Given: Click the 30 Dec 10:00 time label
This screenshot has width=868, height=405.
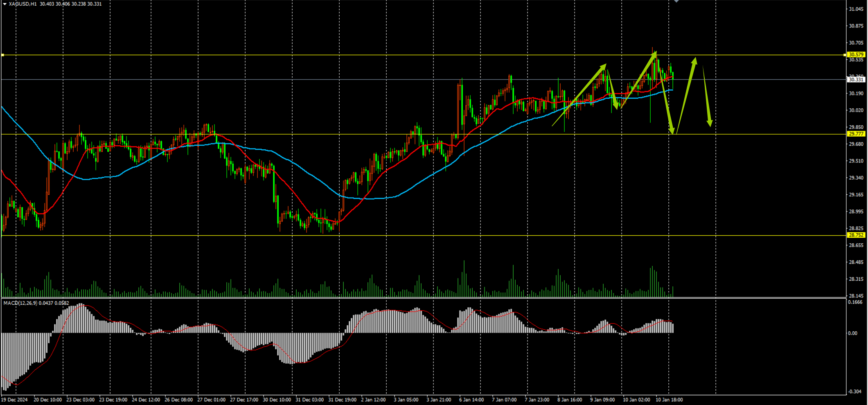Looking at the screenshot, I should click(277, 400).
